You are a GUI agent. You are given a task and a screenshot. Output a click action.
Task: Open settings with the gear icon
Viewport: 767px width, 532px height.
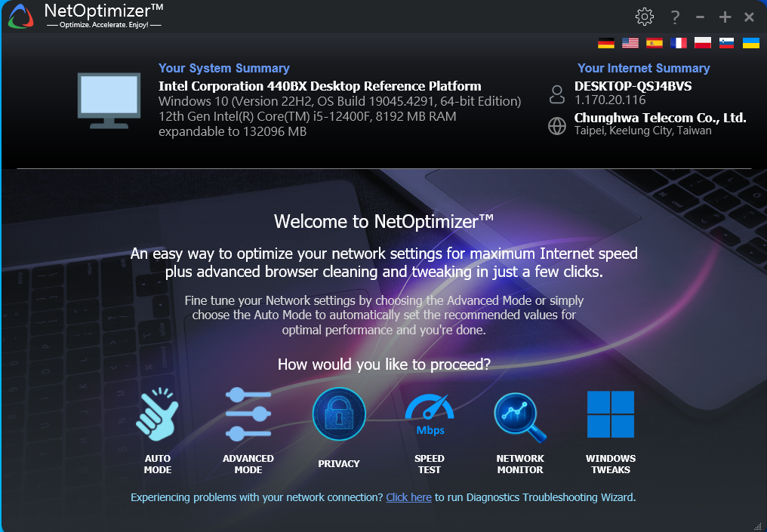coord(645,17)
